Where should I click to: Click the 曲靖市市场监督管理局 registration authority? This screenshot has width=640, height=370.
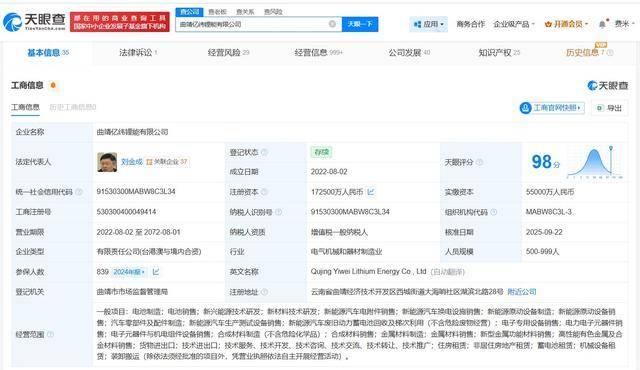pyautogui.click(x=132, y=292)
